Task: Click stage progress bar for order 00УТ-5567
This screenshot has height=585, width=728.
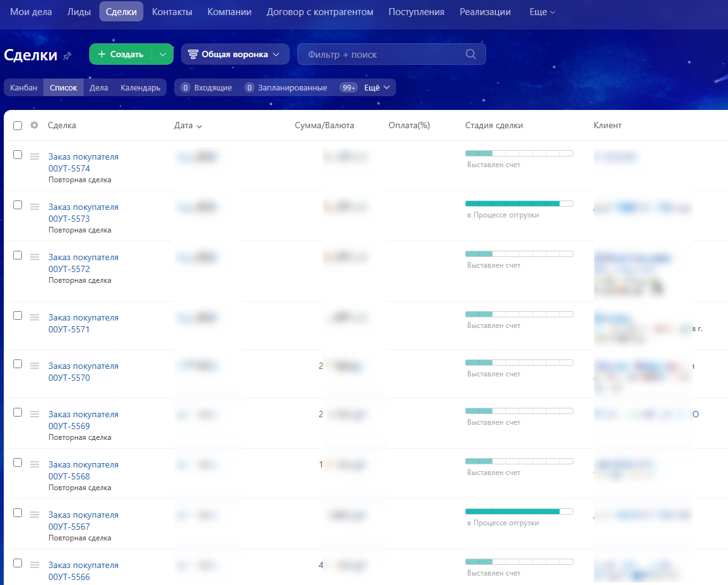Action: (519, 511)
